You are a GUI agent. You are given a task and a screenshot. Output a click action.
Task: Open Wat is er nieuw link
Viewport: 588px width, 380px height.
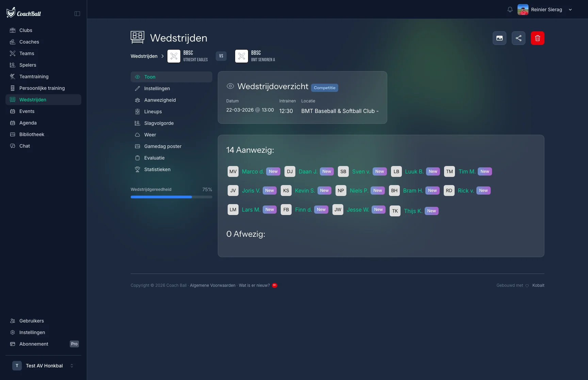pyautogui.click(x=254, y=285)
